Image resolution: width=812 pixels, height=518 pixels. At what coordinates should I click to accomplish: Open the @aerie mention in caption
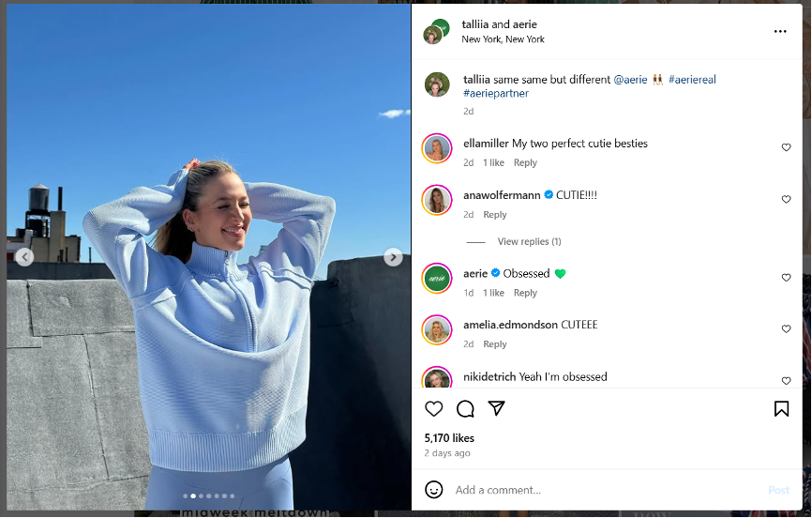[x=630, y=80]
